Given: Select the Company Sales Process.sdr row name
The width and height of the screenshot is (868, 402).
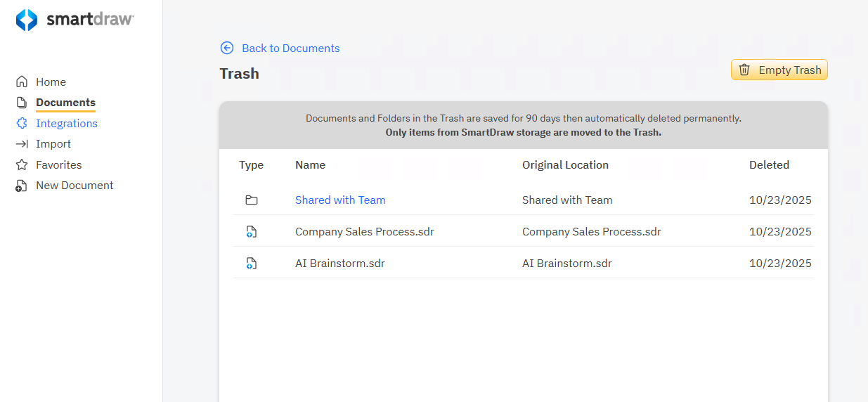Looking at the screenshot, I should click(364, 231).
